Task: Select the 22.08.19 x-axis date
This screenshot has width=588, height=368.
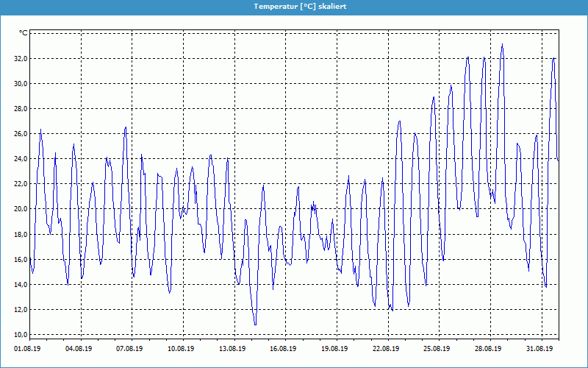Action: click(385, 350)
